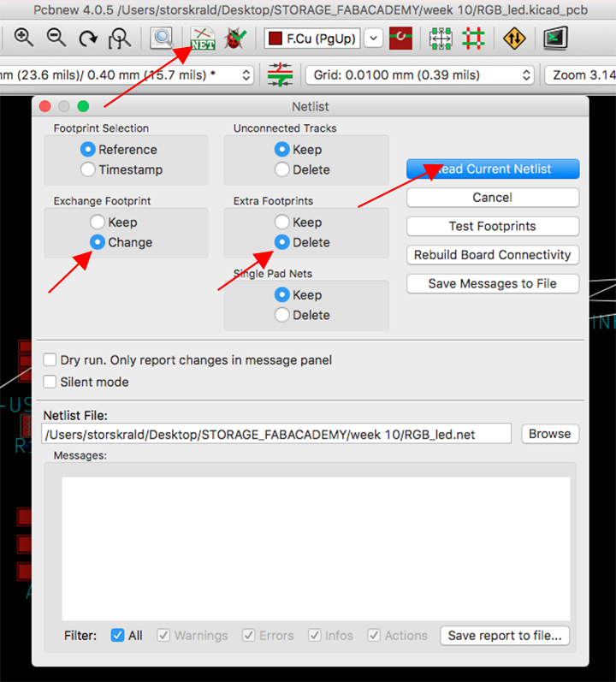This screenshot has width=616, height=682.
Task: Run design rules check ladybug icon
Action: pos(235,39)
